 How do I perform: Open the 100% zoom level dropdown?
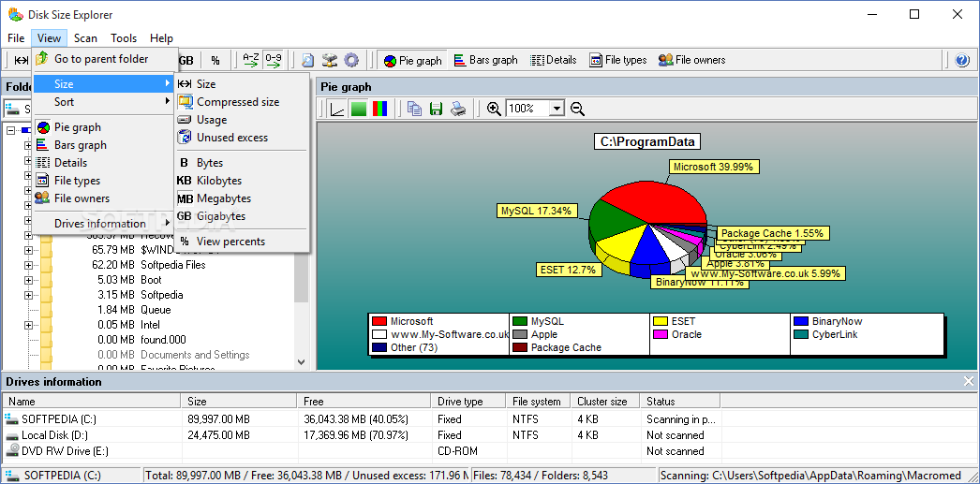[x=557, y=109]
